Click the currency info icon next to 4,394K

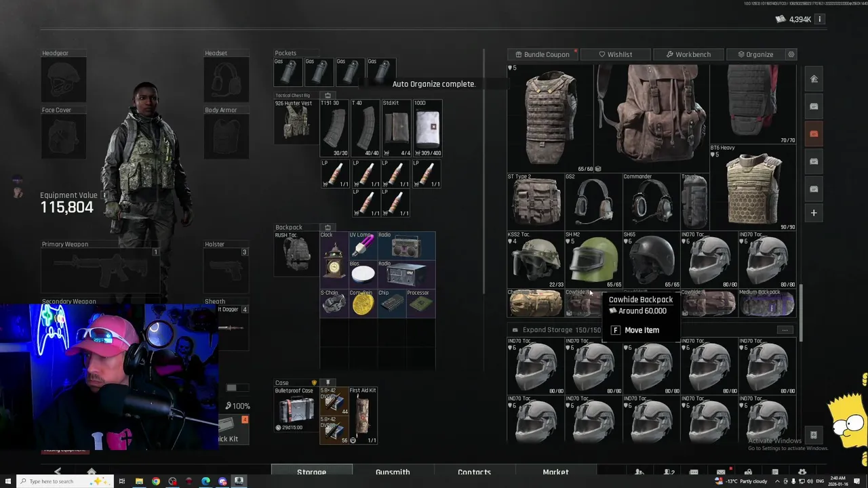pos(819,20)
